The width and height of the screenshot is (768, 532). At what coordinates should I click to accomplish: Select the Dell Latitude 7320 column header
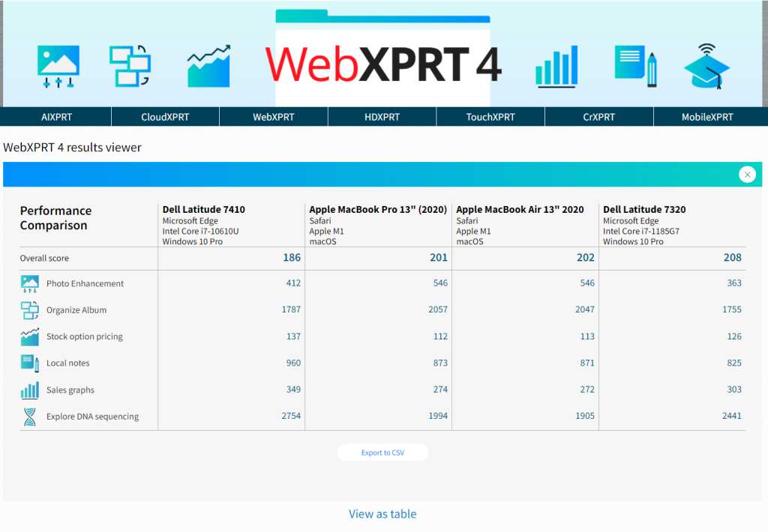644,210
